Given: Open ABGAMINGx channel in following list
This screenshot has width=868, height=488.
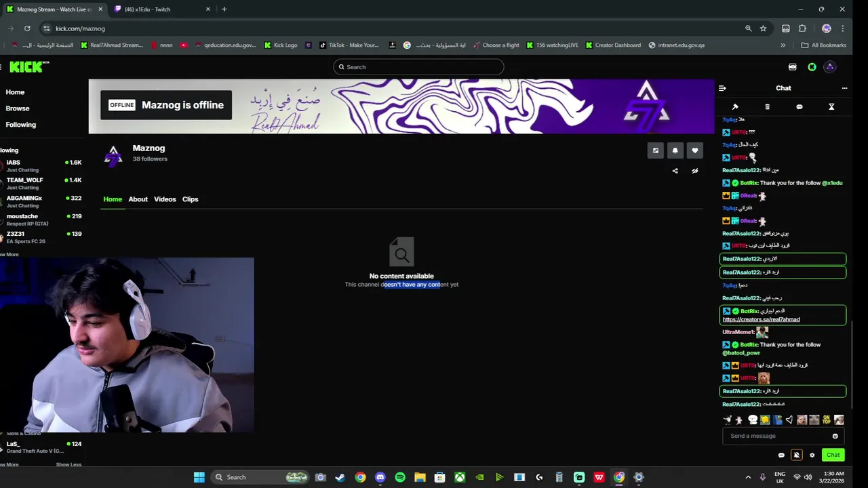Looking at the screenshot, I should tap(41, 201).
